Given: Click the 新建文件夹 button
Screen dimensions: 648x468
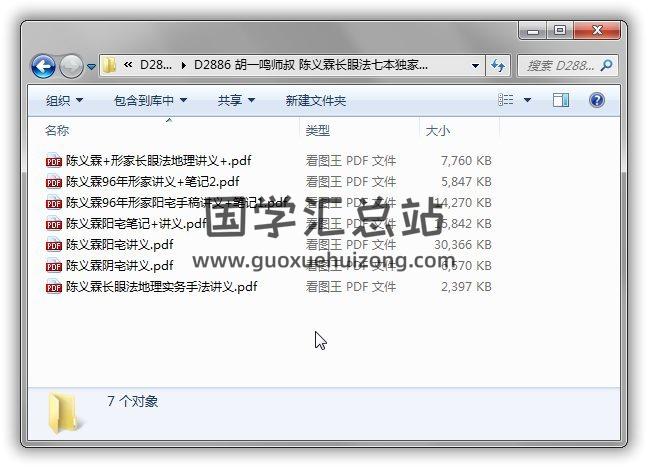Looking at the screenshot, I should (x=316, y=100).
